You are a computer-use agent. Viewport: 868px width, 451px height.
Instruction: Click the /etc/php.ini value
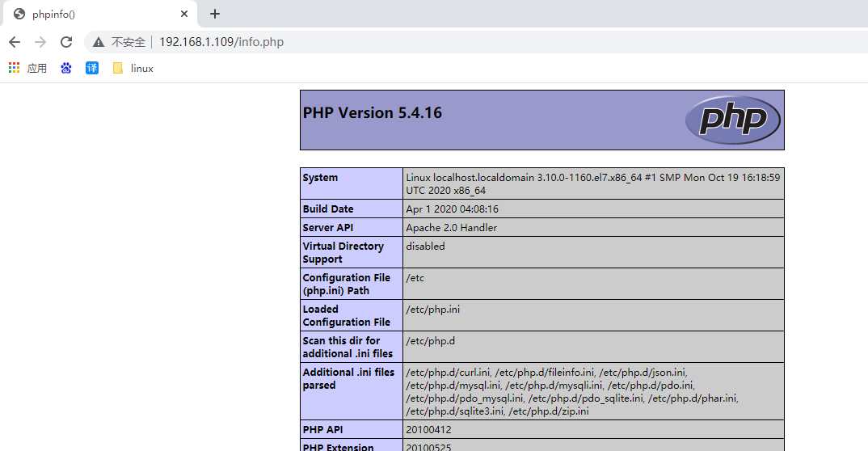point(433,310)
